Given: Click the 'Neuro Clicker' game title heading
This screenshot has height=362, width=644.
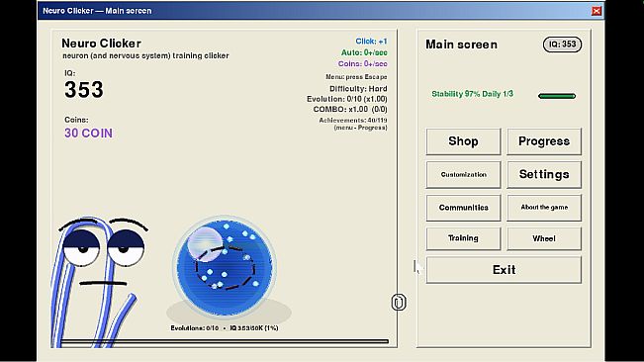Looking at the screenshot, I should [x=102, y=44].
